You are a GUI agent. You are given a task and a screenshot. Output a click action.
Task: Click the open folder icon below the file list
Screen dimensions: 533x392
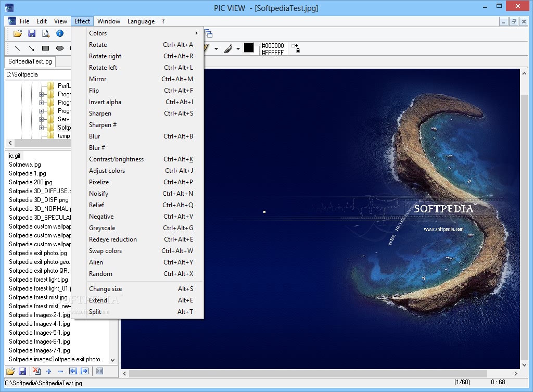10,371
